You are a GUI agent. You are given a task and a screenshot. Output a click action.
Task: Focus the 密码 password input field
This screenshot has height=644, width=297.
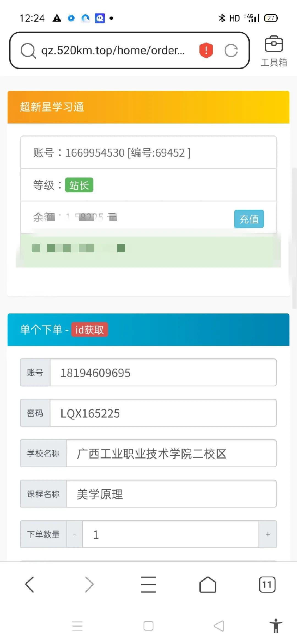click(163, 413)
